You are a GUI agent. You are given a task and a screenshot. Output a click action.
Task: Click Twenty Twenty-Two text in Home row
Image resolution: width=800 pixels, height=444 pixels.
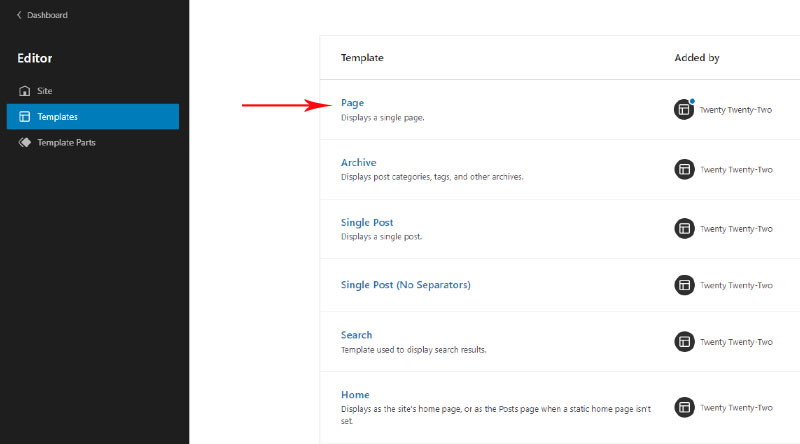(736, 408)
